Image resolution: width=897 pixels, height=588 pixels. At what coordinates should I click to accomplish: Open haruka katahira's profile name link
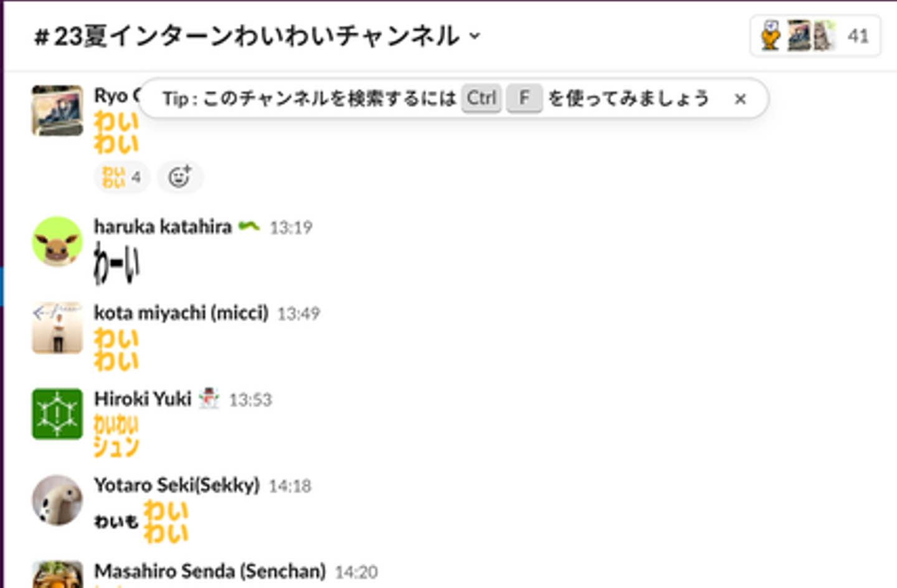pos(163,227)
